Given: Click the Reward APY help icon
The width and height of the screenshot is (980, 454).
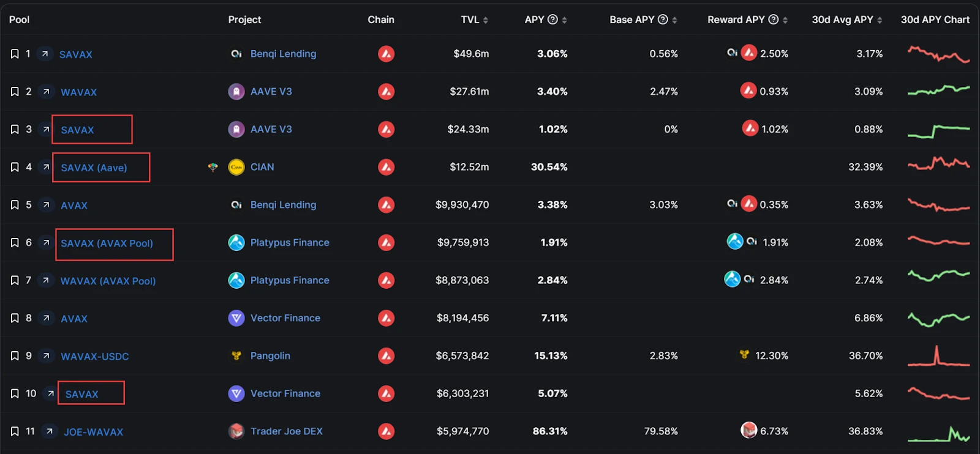Looking at the screenshot, I should click(774, 20).
